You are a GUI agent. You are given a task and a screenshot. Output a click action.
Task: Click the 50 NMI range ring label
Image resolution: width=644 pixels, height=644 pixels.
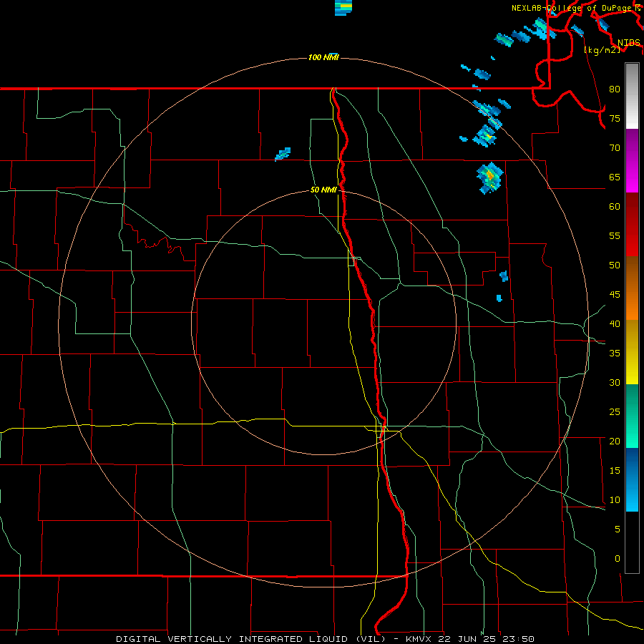[x=323, y=190]
